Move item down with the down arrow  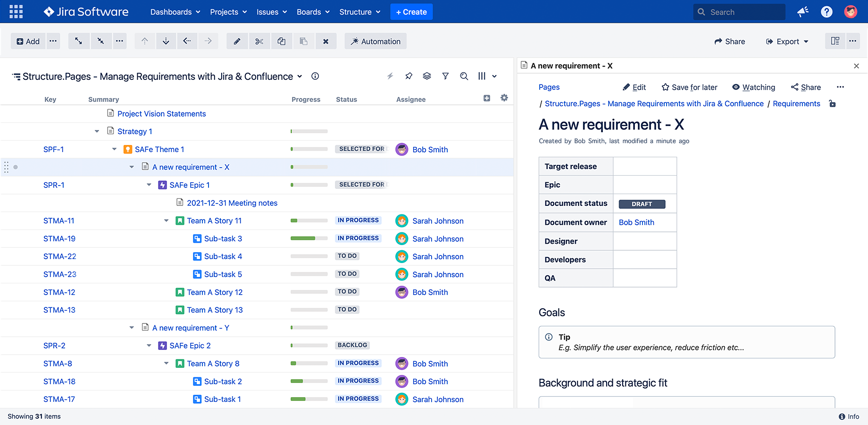(x=166, y=41)
